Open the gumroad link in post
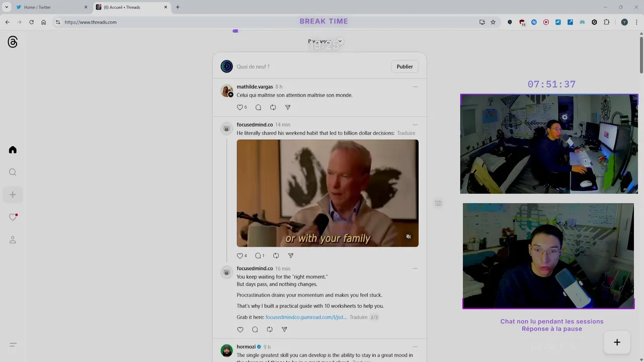The image size is (644, 362). [x=306, y=317]
